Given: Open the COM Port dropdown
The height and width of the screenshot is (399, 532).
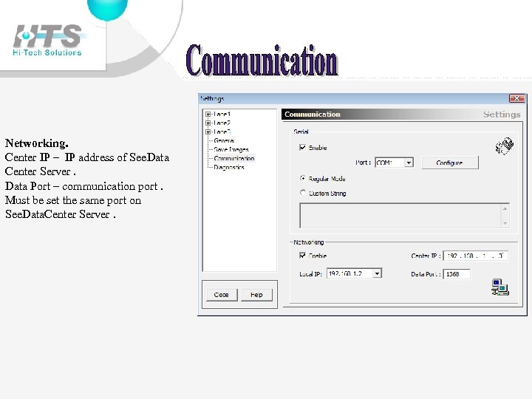Looking at the screenshot, I should (409, 163).
